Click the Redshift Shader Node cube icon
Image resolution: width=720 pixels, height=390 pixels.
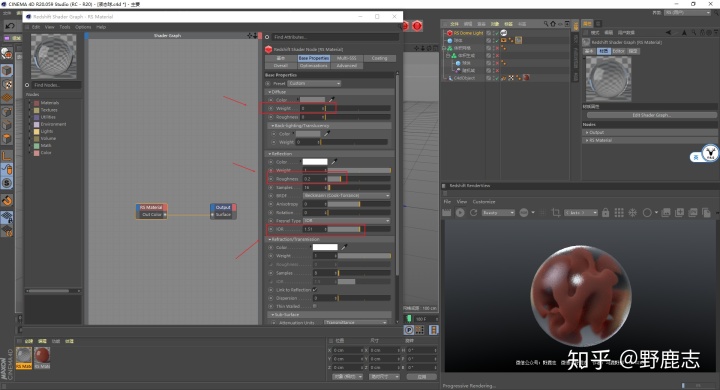pos(269,49)
